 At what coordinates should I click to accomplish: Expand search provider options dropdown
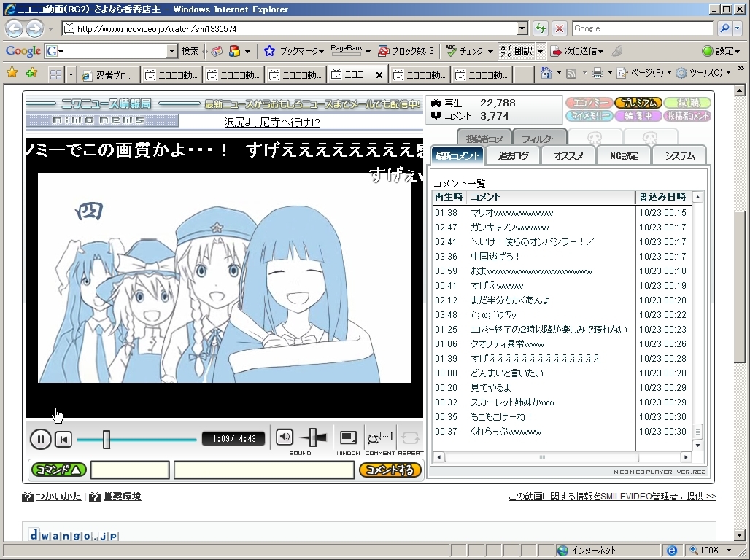point(738,28)
